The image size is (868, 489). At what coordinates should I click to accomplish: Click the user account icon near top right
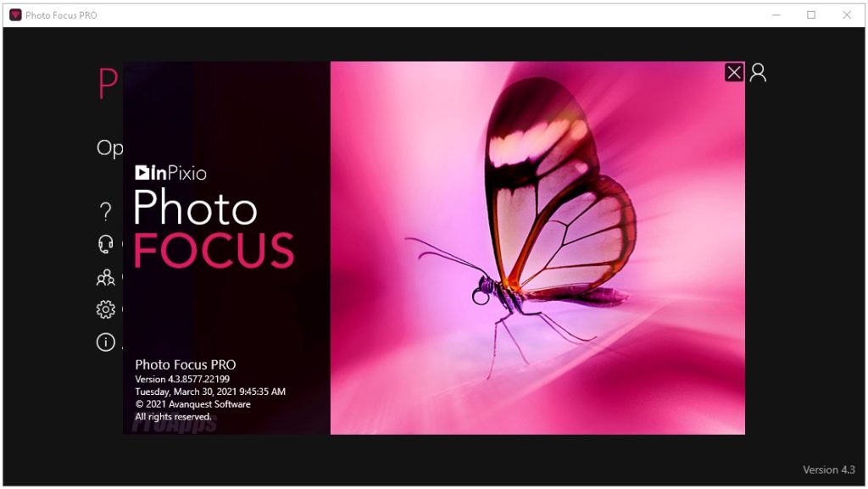[x=757, y=73]
